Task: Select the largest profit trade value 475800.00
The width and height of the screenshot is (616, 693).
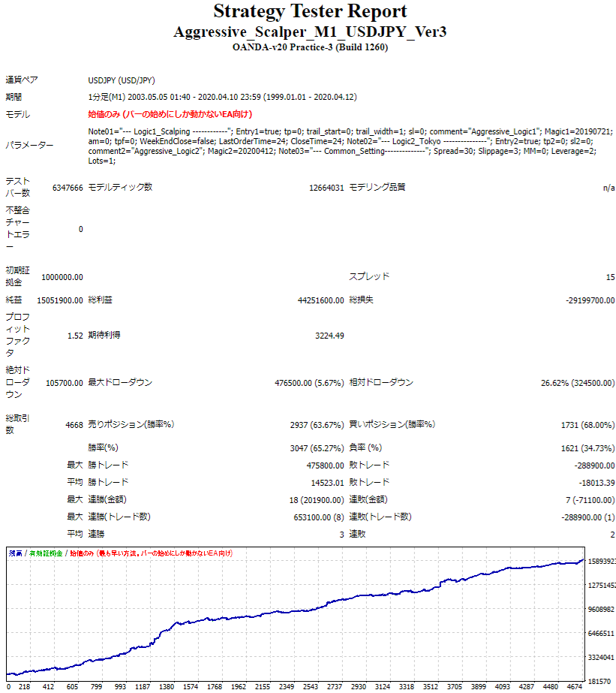Action: click(325, 466)
